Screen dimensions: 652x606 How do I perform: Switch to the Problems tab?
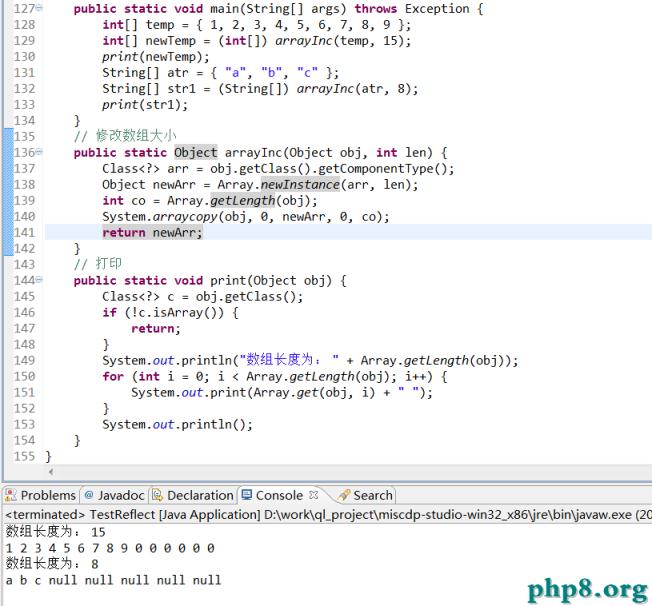tap(41, 495)
